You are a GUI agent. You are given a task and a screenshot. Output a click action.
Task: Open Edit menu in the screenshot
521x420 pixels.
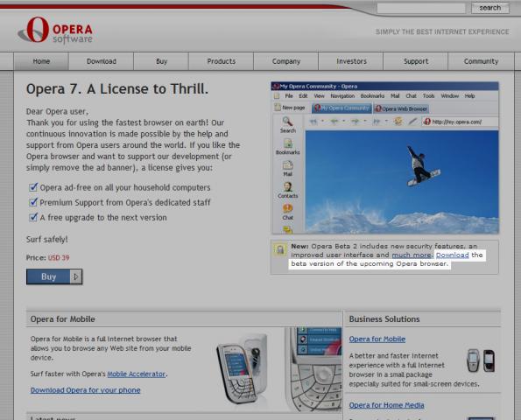tap(303, 96)
